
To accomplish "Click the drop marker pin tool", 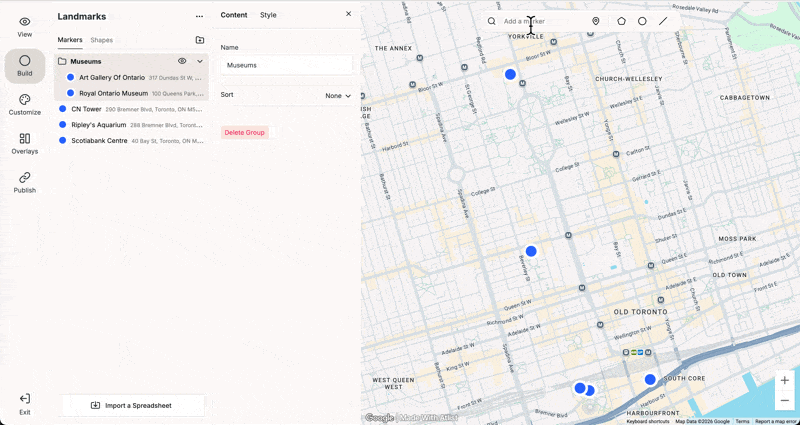I will [x=595, y=21].
